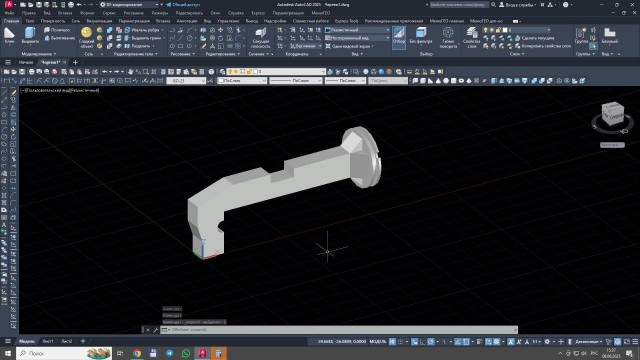Open the Несохраненный вид view dropdown

[357, 38]
